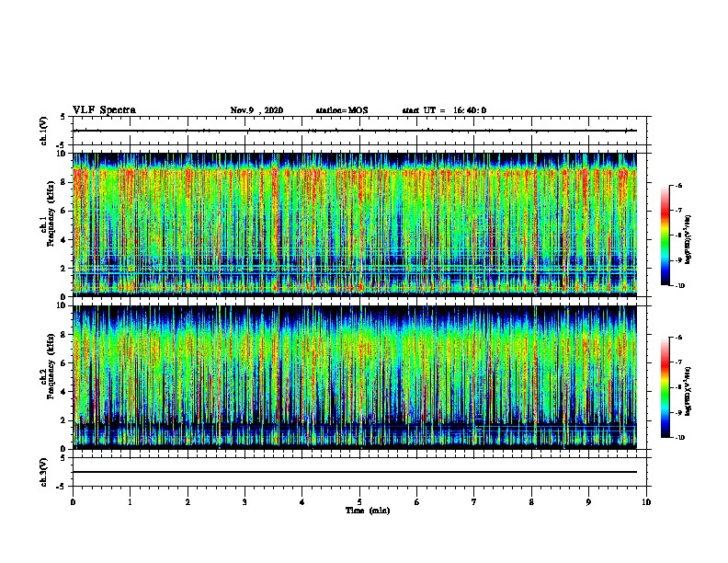Click time axis tick label "6"
Screen dimensions: 728x563
[x=417, y=502]
